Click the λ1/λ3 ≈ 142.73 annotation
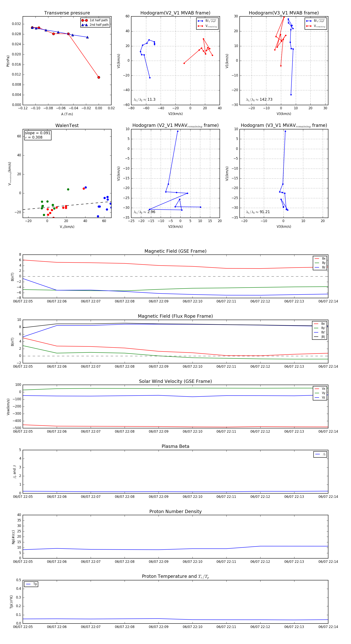Viewport: 351px width, 644px height. pyautogui.click(x=259, y=100)
